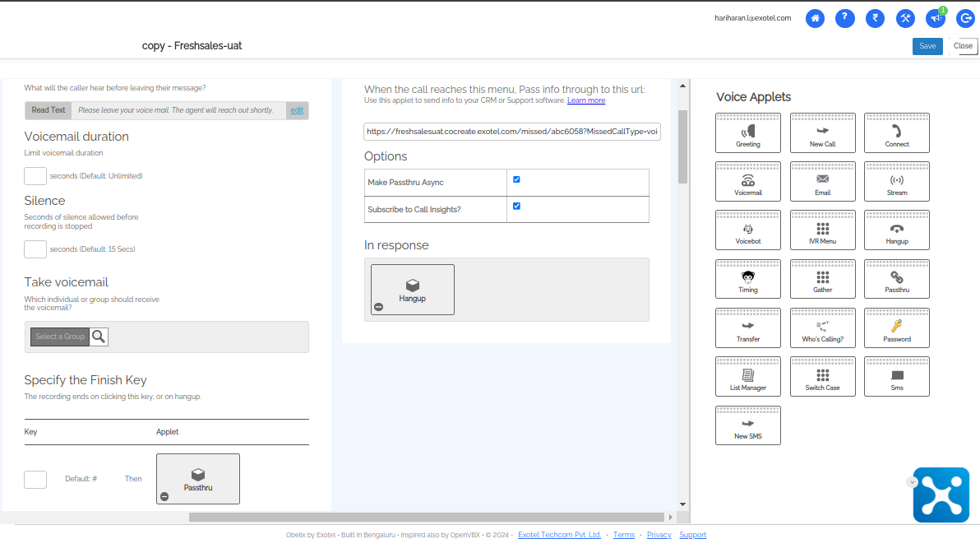Focus the voicemail duration seconds field
980x539 pixels.
[x=35, y=176]
